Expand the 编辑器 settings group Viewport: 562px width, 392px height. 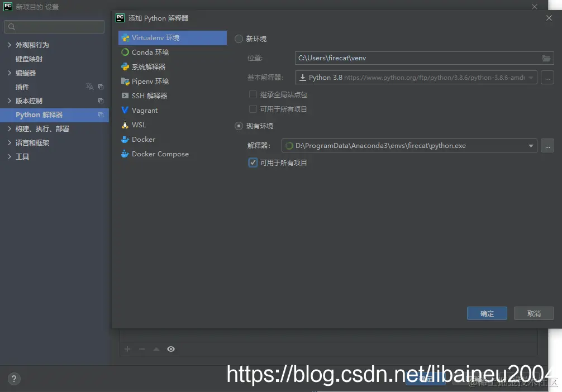pyautogui.click(x=9, y=73)
